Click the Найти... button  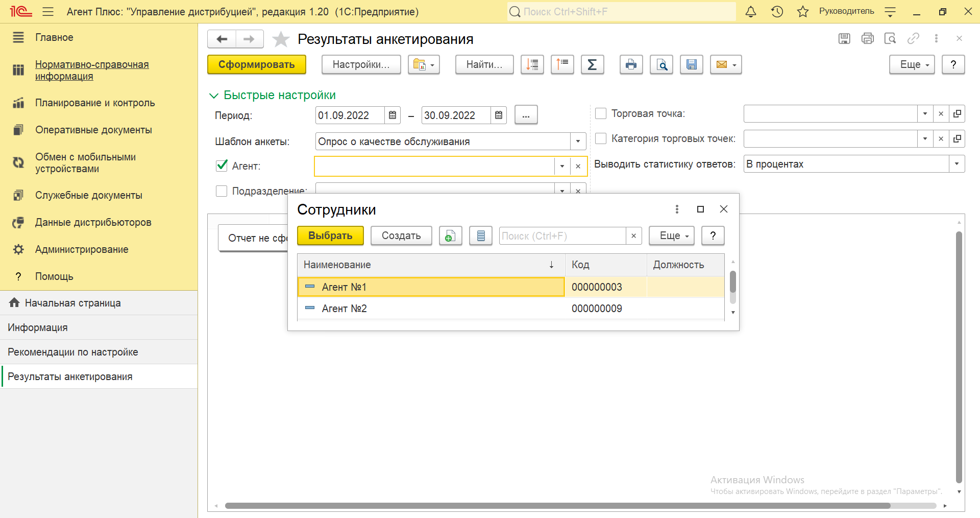point(484,65)
